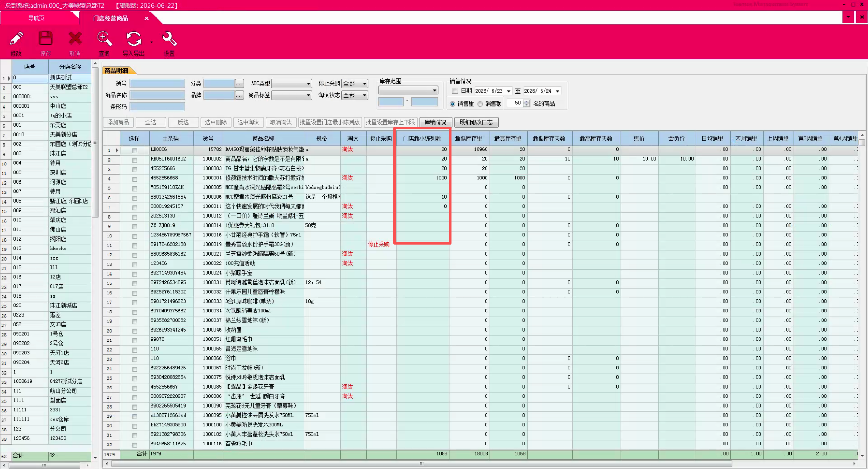Screen dimensions: 868x469
Task: Open the tab list dropdown arrow
Action: tap(848, 17)
